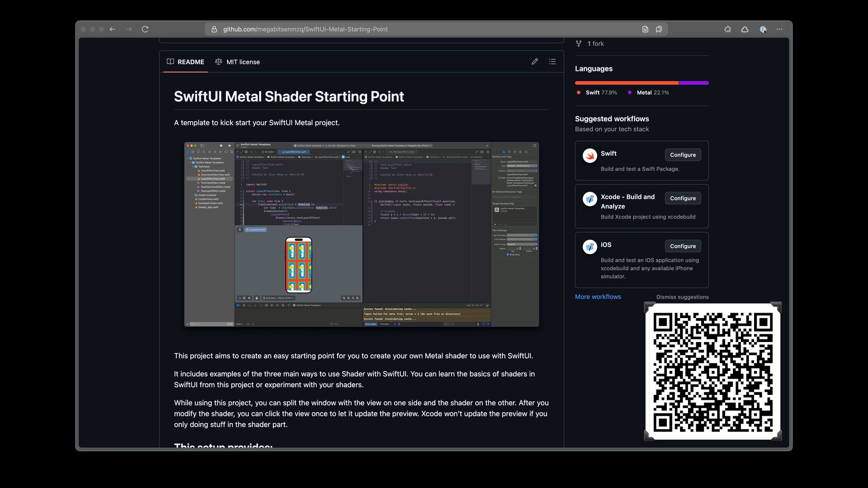The width and height of the screenshot is (868, 488).
Task: Click 'A template to kick start' description text
Action: (x=257, y=123)
